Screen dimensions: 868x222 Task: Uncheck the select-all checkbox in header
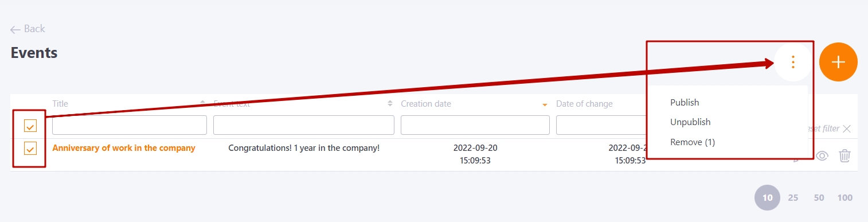coord(30,125)
